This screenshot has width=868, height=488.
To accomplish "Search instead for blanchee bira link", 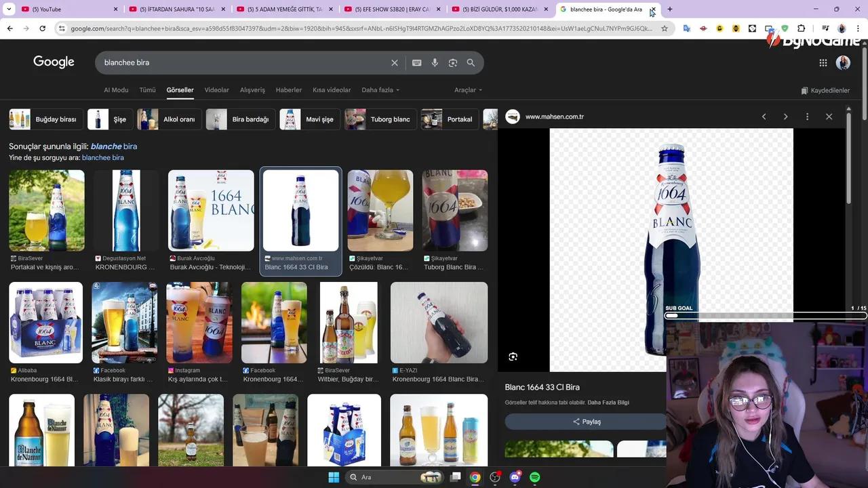I will [x=103, y=158].
